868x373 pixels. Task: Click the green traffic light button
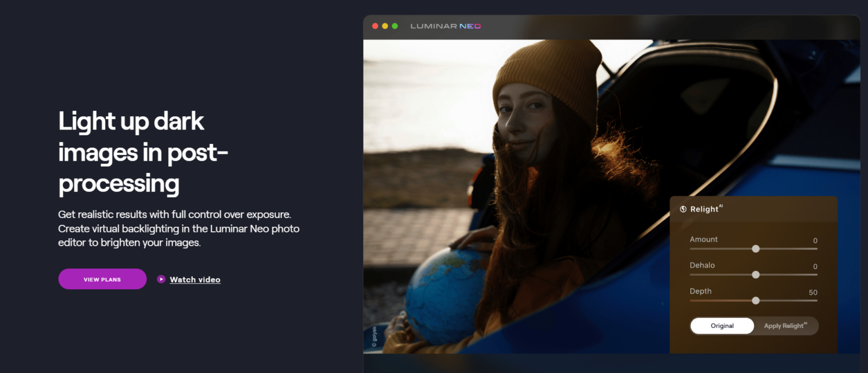pyautogui.click(x=395, y=25)
